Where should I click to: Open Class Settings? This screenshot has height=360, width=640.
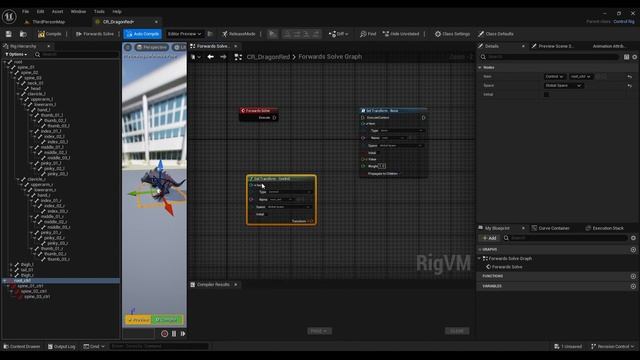452,34
